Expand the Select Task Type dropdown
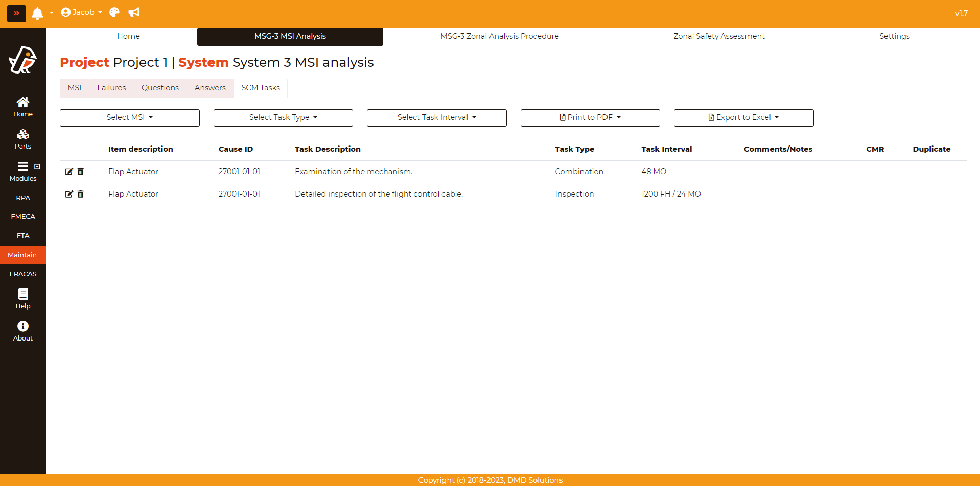 click(x=283, y=118)
